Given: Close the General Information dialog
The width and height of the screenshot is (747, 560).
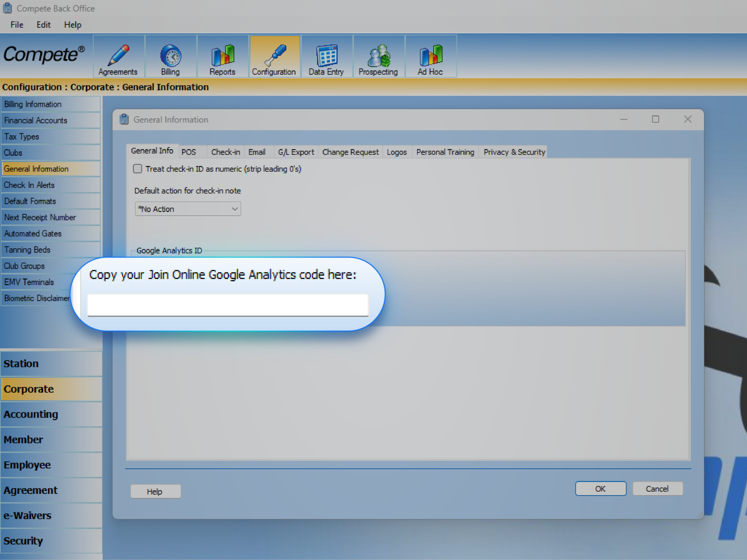Looking at the screenshot, I should [x=688, y=120].
